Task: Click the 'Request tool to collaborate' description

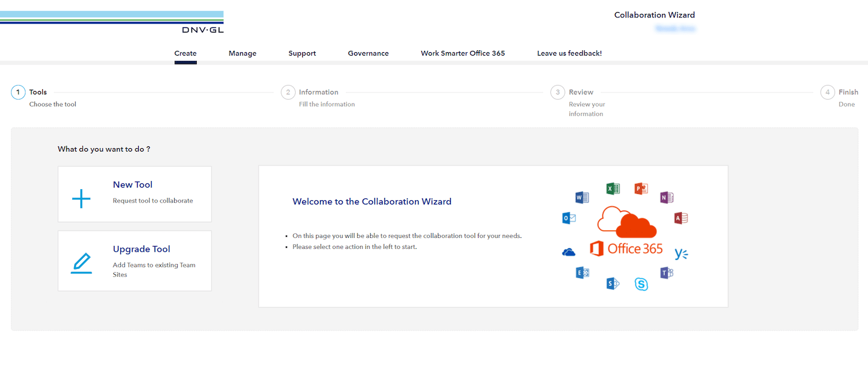Action: point(153,201)
